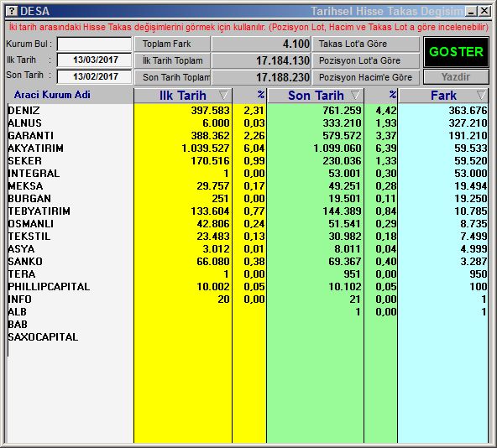Click TEBYATIRIM Son Tarih value 144.389
The image size is (497, 448).
click(x=342, y=211)
